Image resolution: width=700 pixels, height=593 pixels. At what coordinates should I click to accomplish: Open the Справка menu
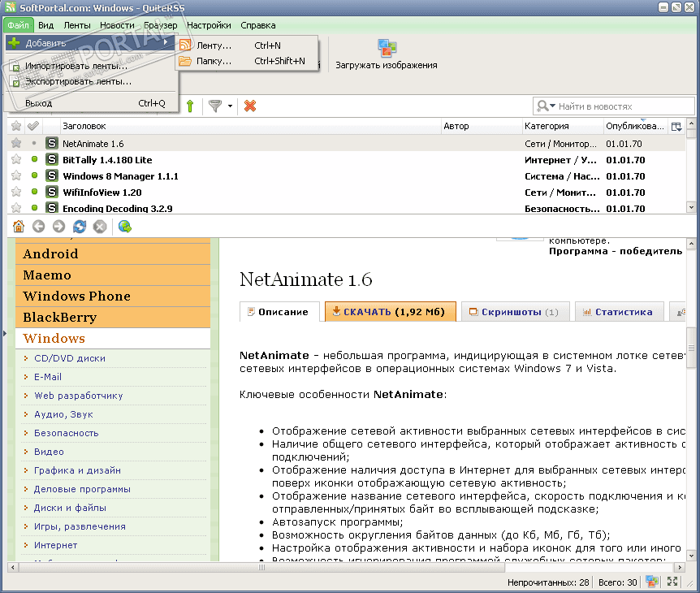click(258, 25)
